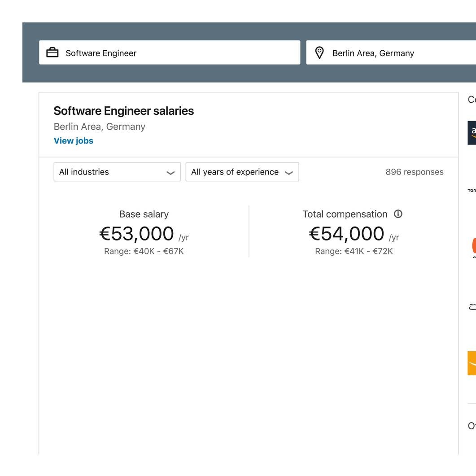Click the Amazon logo in the sidebar
This screenshot has height=476, width=476.
click(x=472, y=133)
